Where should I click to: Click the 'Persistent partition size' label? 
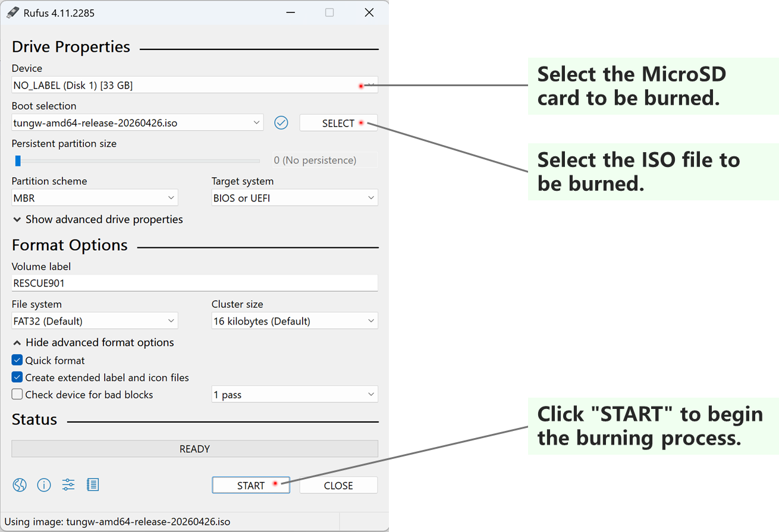(x=64, y=143)
